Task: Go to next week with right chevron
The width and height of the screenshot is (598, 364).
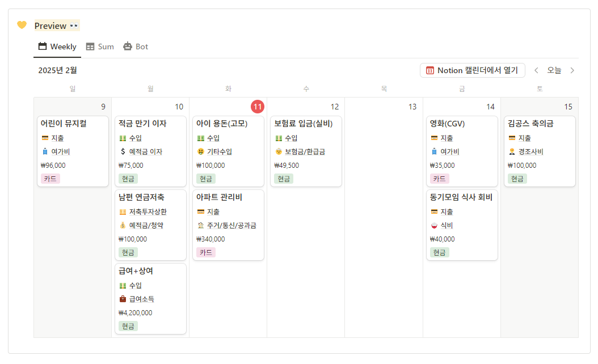Action: [572, 70]
